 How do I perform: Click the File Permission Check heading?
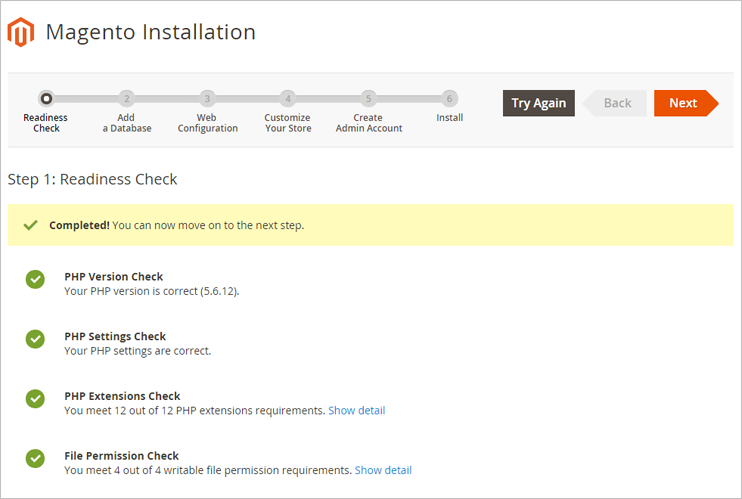(122, 455)
